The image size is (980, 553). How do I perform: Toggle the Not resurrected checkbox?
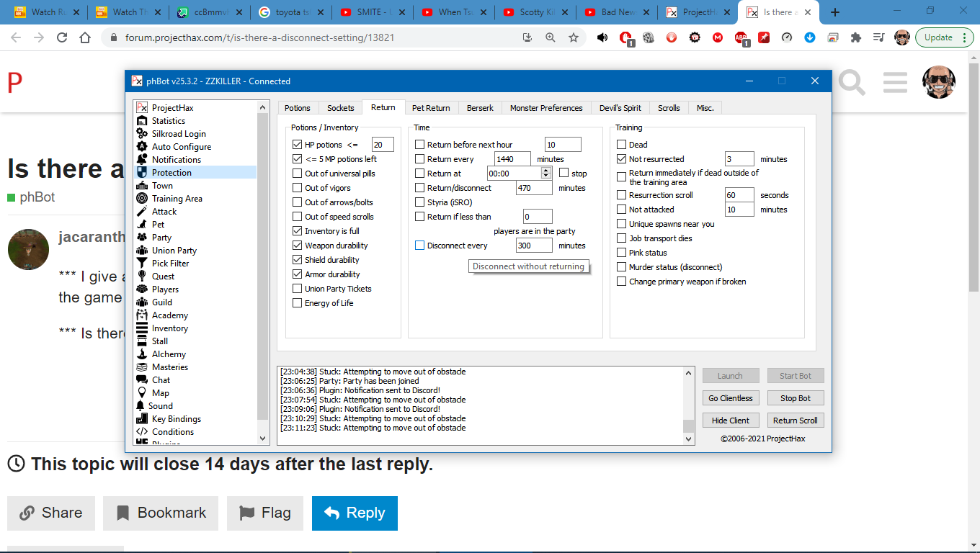click(622, 159)
